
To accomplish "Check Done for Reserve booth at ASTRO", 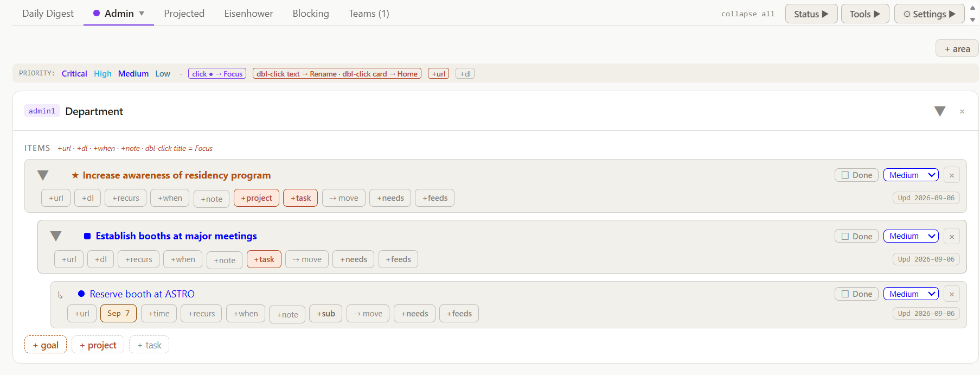I will (x=856, y=294).
